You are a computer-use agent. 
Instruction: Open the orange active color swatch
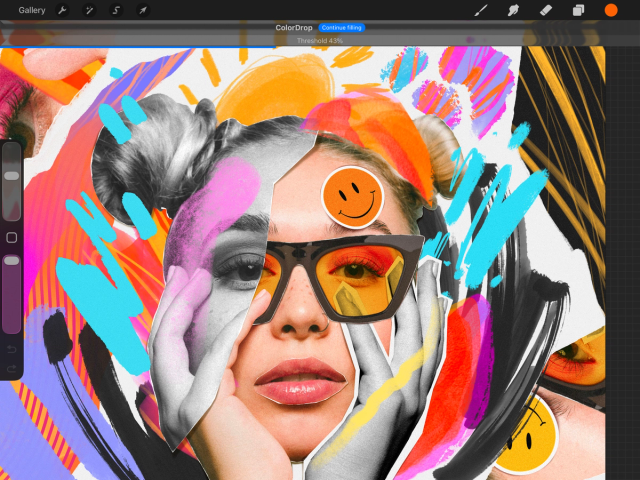click(611, 10)
